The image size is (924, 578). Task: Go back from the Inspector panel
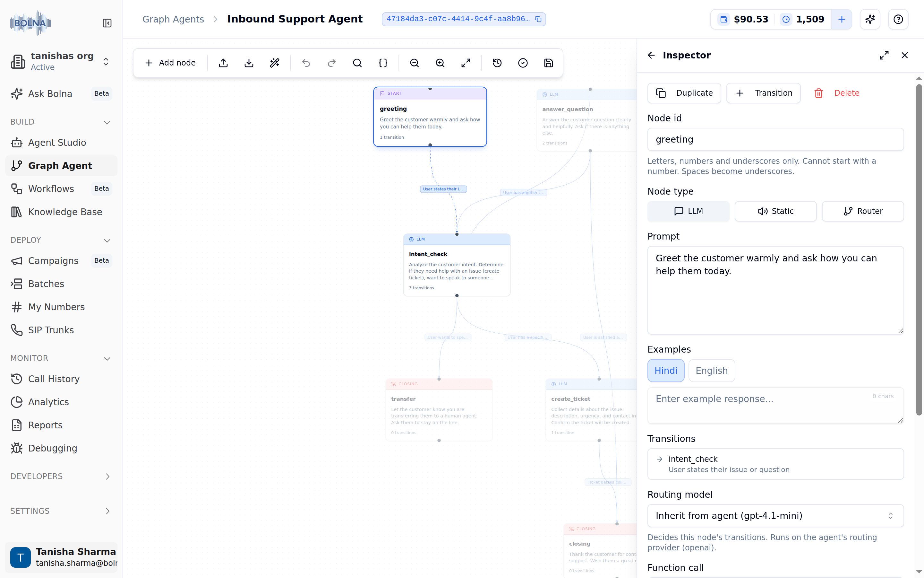(651, 56)
